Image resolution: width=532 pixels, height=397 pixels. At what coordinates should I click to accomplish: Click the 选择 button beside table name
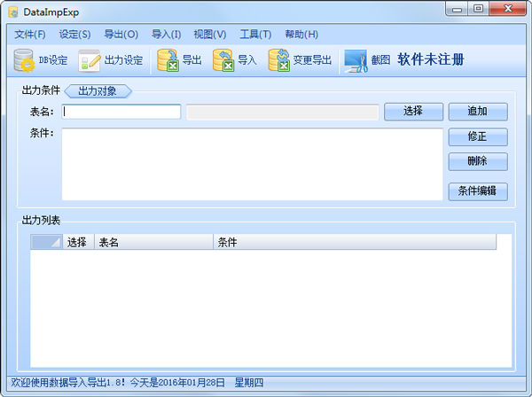413,112
